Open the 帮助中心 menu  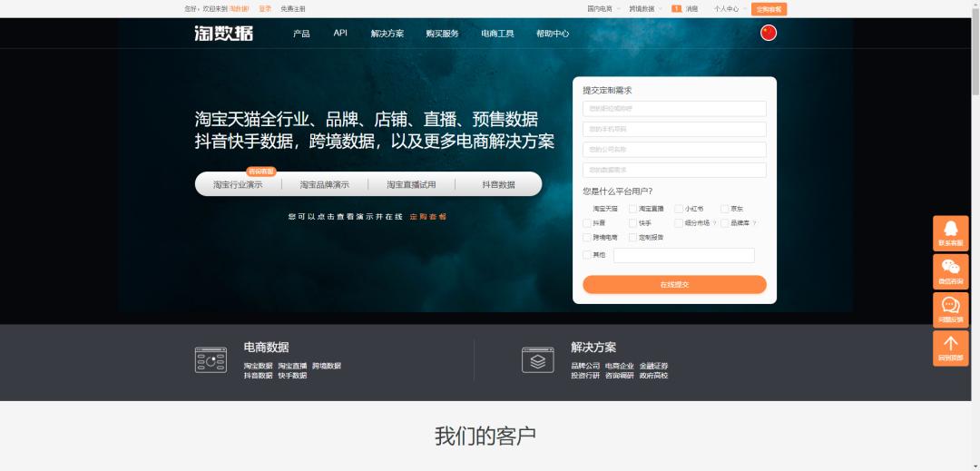[553, 33]
